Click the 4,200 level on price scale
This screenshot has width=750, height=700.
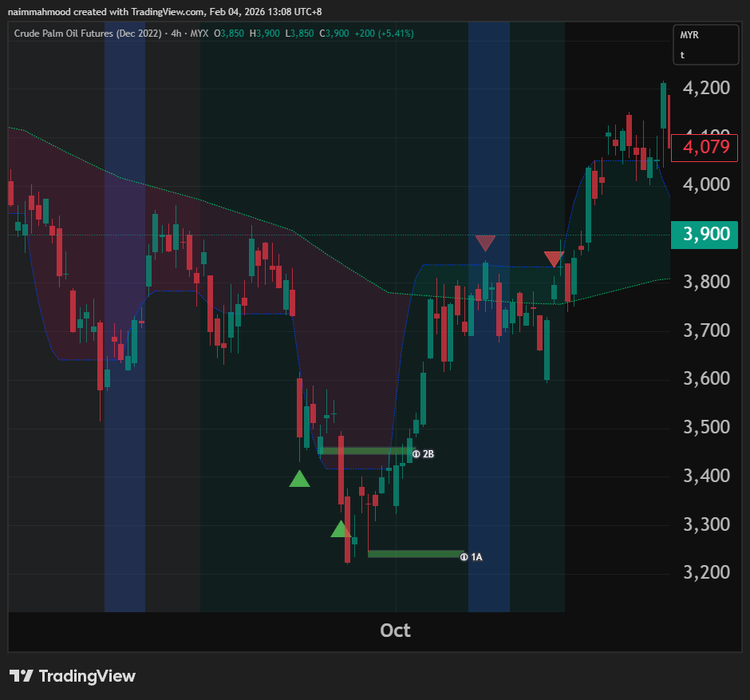point(707,88)
